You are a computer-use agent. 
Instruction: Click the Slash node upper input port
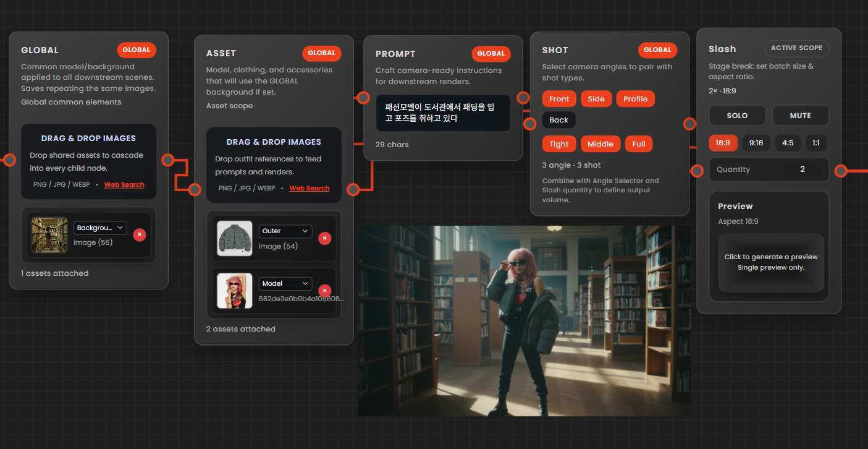690,124
